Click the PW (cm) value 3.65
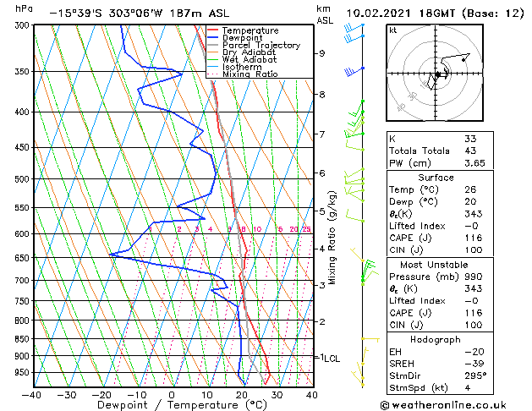 [x=474, y=163]
